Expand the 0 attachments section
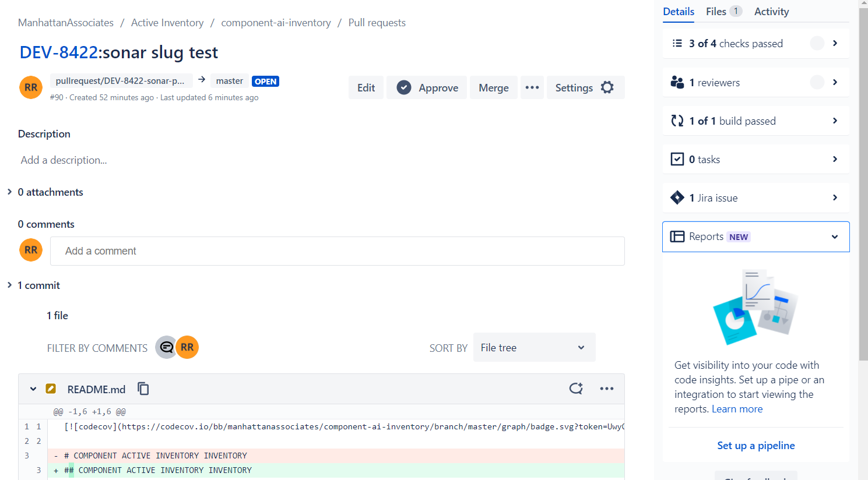The width and height of the screenshot is (868, 480). click(x=9, y=192)
